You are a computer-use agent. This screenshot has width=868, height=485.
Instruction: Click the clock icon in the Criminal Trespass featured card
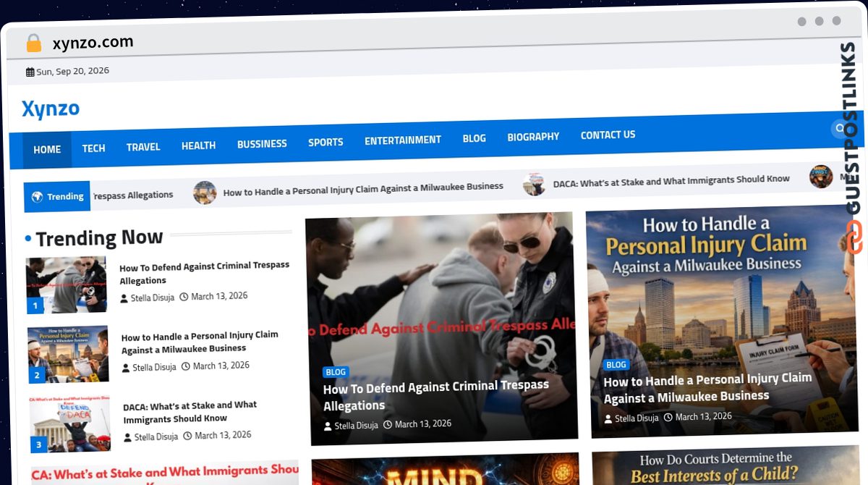tap(388, 424)
